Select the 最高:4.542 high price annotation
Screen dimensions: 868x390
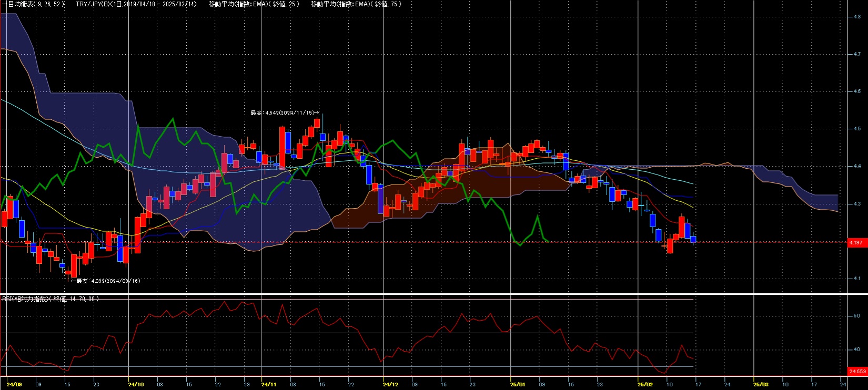click(x=285, y=112)
